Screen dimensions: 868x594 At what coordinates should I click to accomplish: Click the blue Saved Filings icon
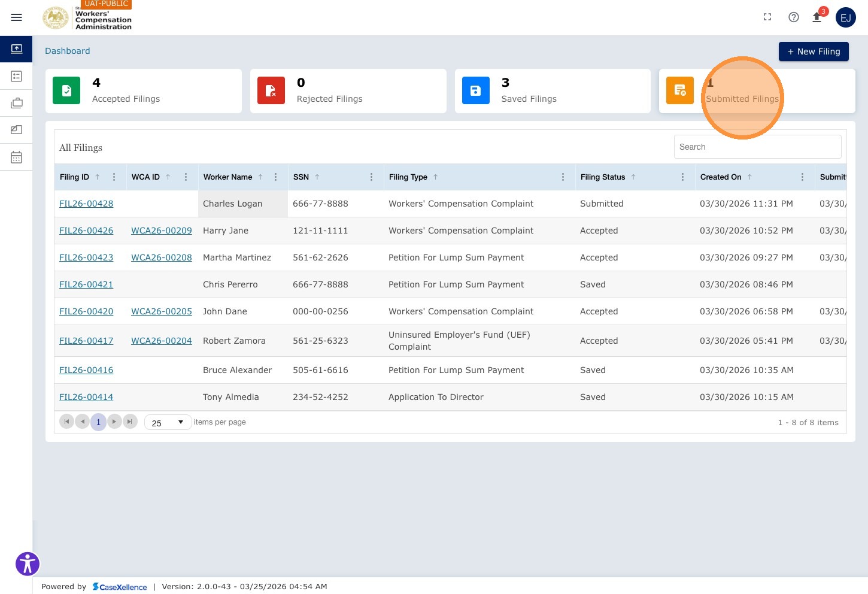pyautogui.click(x=476, y=90)
